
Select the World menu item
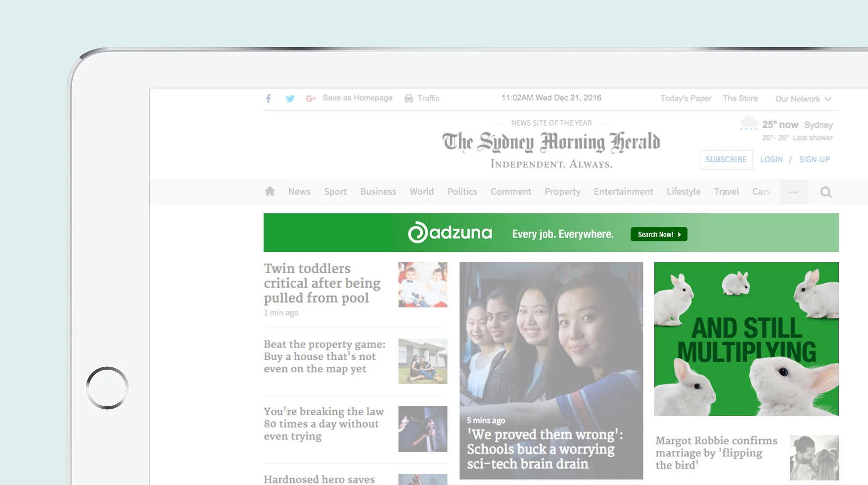tap(421, 192)
